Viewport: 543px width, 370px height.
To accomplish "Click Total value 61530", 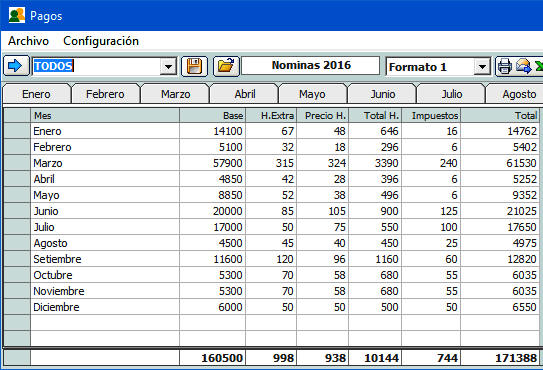I will click(x=500, y=163).
